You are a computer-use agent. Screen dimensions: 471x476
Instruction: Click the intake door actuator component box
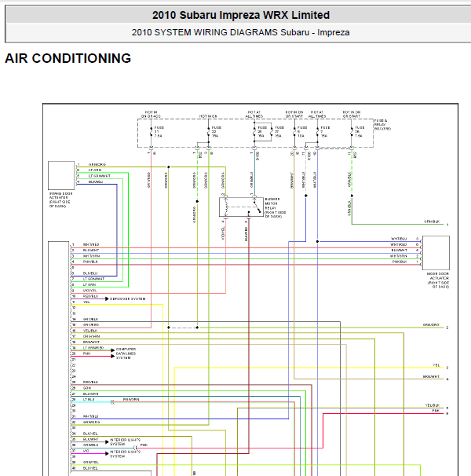coord(61,175)
